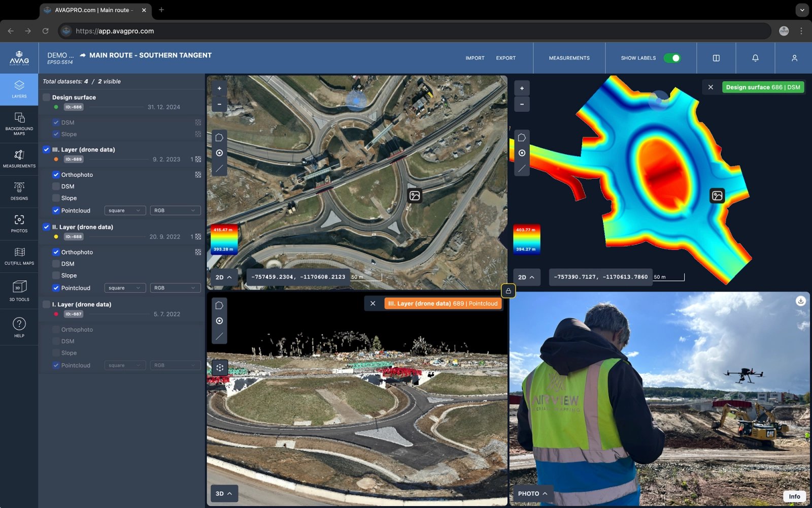Turn off the Show Labels switch
Screen dimensions: 812x508
point(672,58)
